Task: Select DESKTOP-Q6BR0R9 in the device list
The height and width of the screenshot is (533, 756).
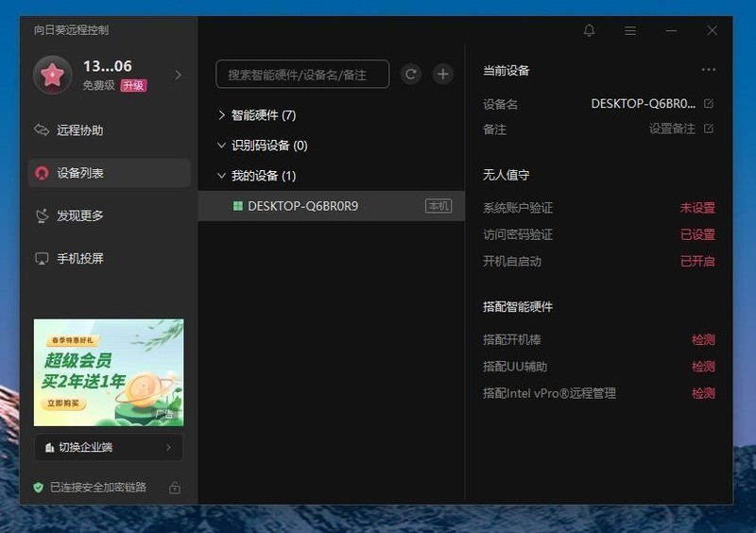Action: [x=332, y=206]
